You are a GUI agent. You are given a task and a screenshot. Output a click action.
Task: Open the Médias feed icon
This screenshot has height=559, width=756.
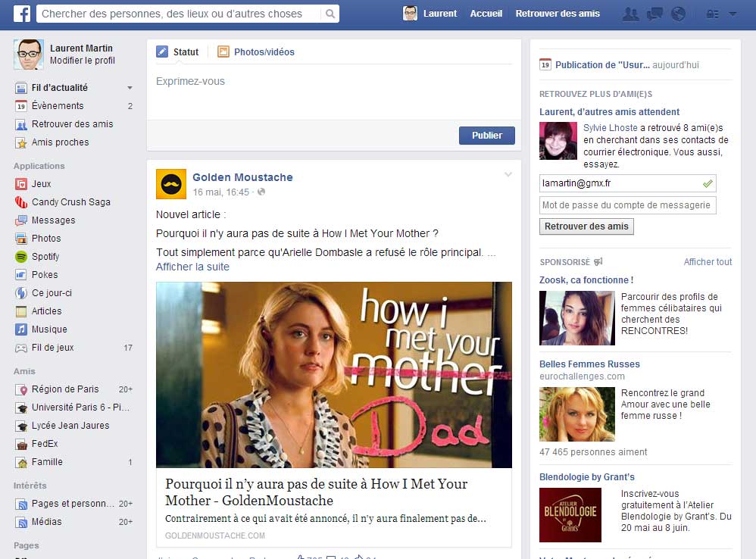[21, 523]
